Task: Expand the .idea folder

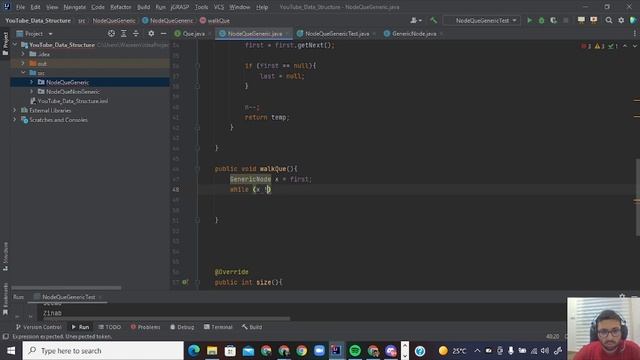Action: click(23, 54)
